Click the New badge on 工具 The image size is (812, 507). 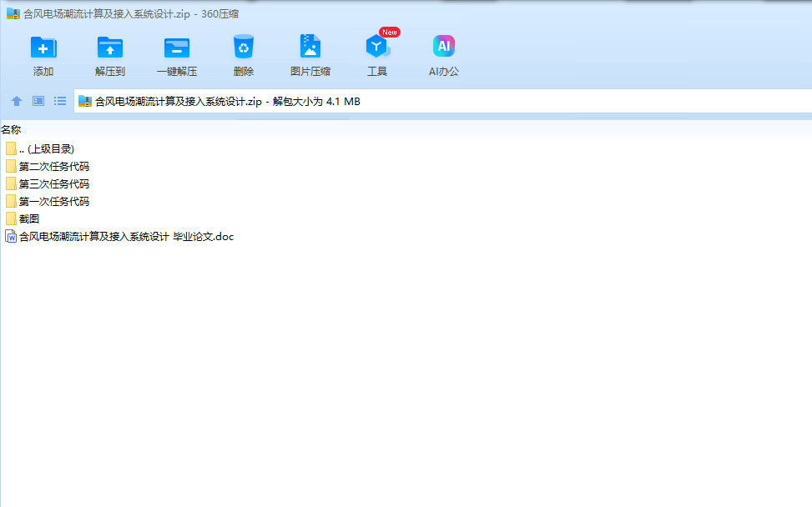pyautogui.click(x=390, y=32)
